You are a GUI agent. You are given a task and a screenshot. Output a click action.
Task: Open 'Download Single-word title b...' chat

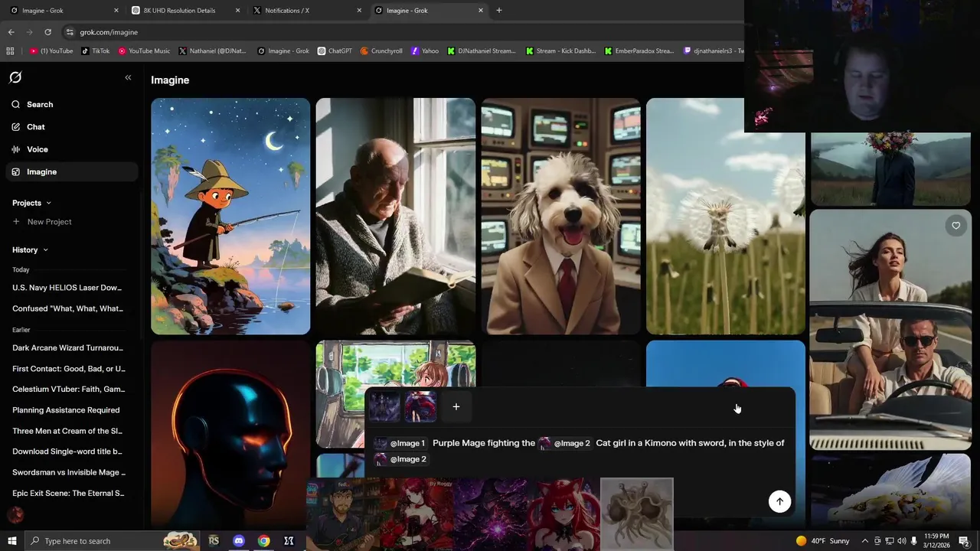coord(69,452)
